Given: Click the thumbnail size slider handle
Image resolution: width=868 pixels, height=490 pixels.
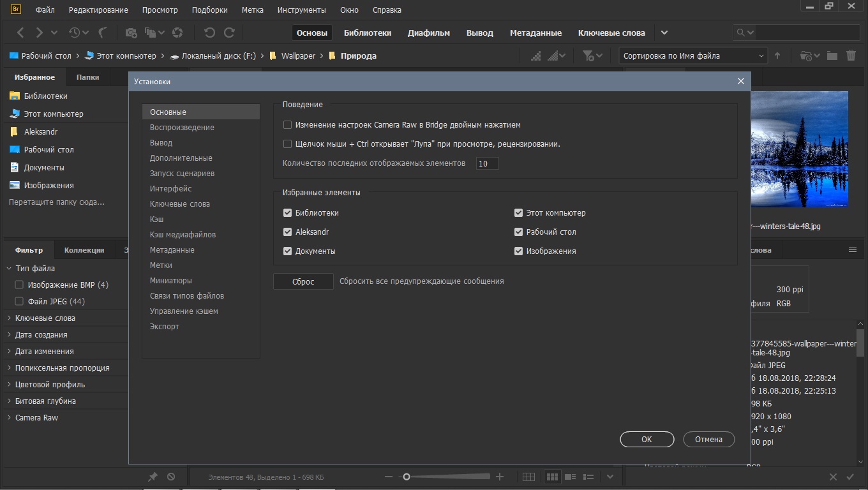Looking at the screenshot, I should pyautogui.click(x=406, y=477).
